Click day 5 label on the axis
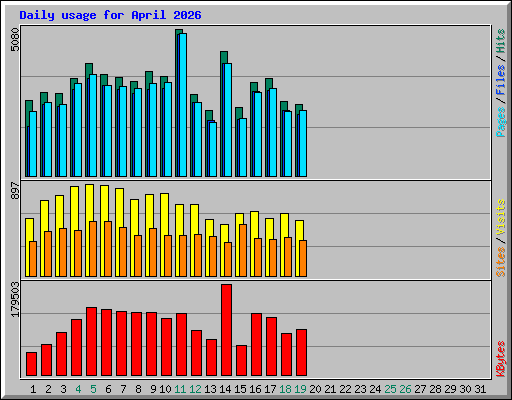The height and width of the screenshot is (400, 512). pos(93,389)
